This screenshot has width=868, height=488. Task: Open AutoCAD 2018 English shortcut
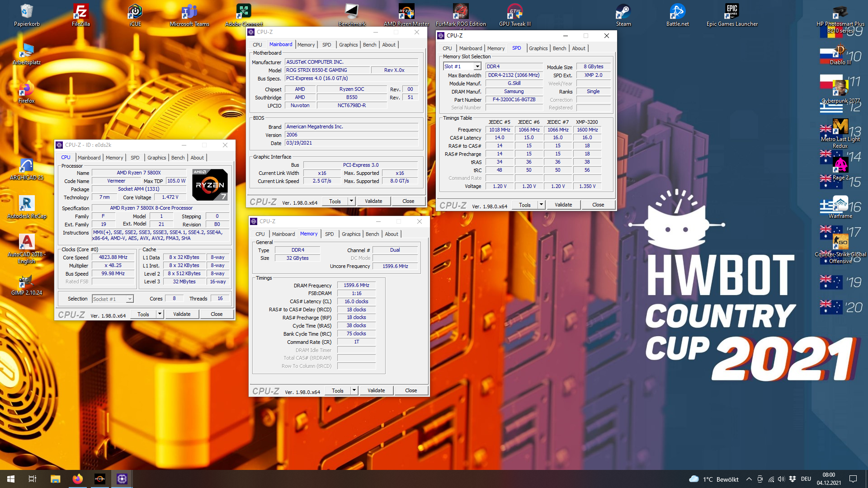tap(27, 249)
